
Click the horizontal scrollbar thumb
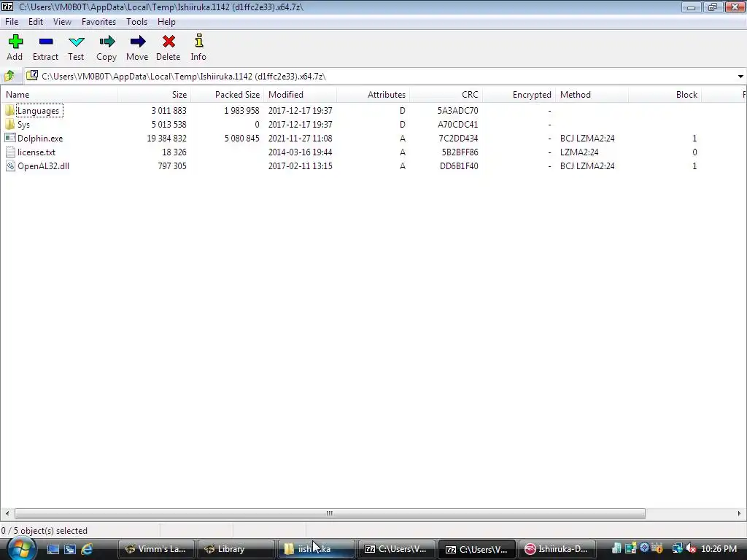tap(330, 513)
